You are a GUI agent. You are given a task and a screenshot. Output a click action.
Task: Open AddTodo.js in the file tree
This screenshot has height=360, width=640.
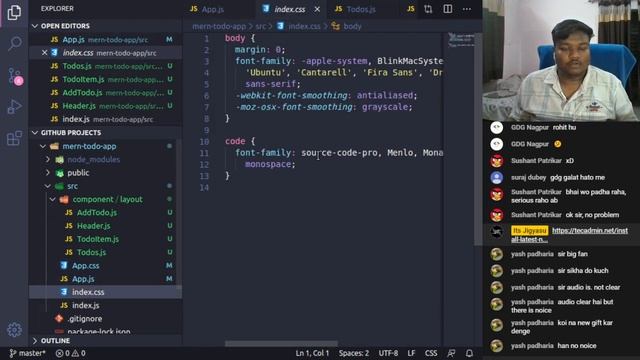pyautogui.click(x=97, y=213)
